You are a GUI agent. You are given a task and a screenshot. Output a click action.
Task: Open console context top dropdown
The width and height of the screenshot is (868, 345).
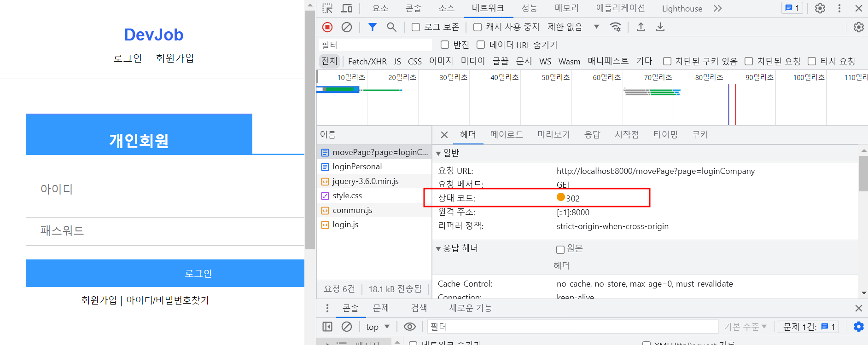[378, 327]
